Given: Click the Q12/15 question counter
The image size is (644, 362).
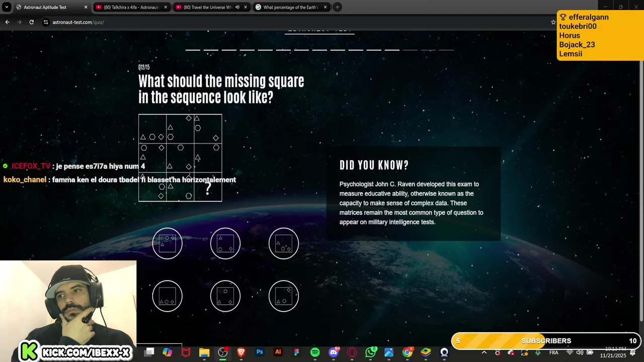Looking at the screenshot, I should coord(144,67).
